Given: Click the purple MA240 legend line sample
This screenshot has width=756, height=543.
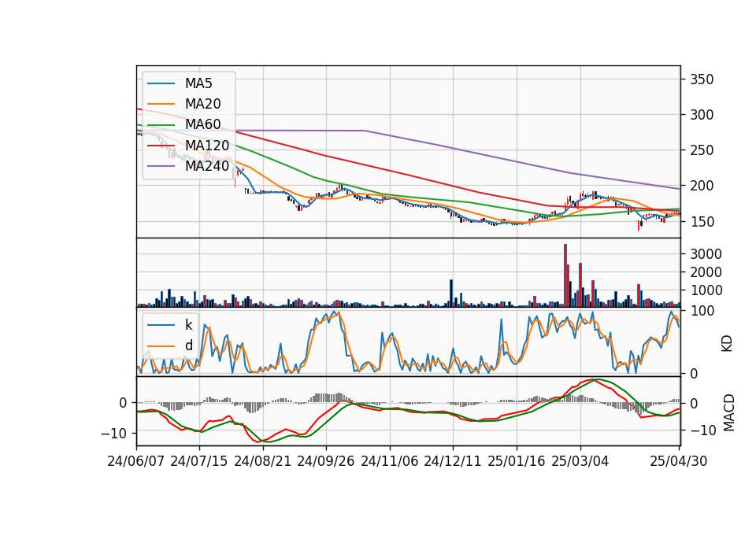Looking at the screenshot, I should pos(161,166).
